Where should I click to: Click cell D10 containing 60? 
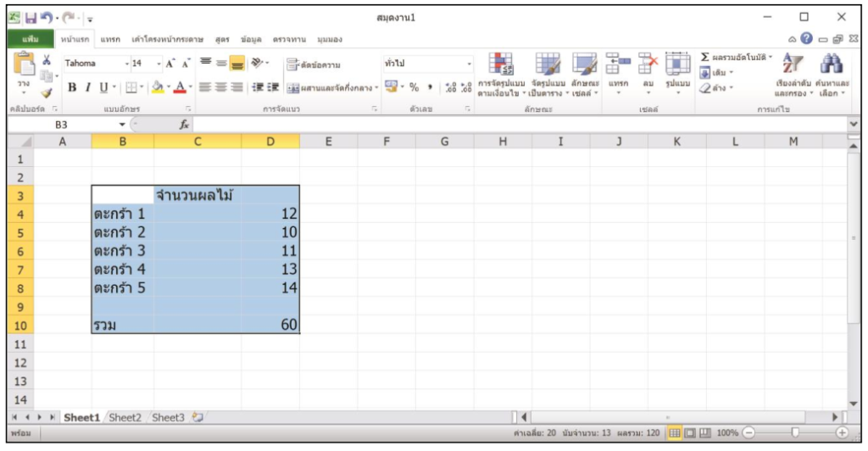(270, 324)
